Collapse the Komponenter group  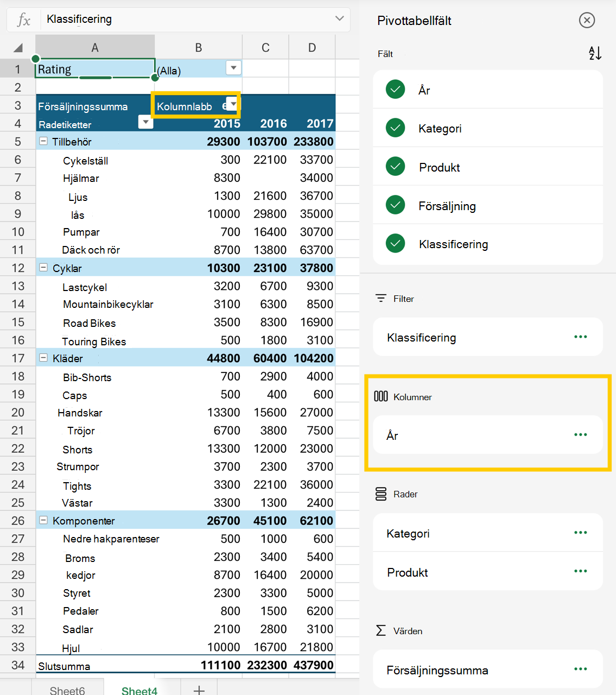click(x=43, y=520)
